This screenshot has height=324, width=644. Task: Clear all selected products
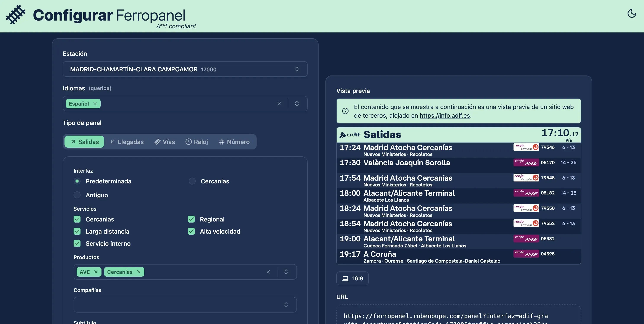click(x=268, y=272)
